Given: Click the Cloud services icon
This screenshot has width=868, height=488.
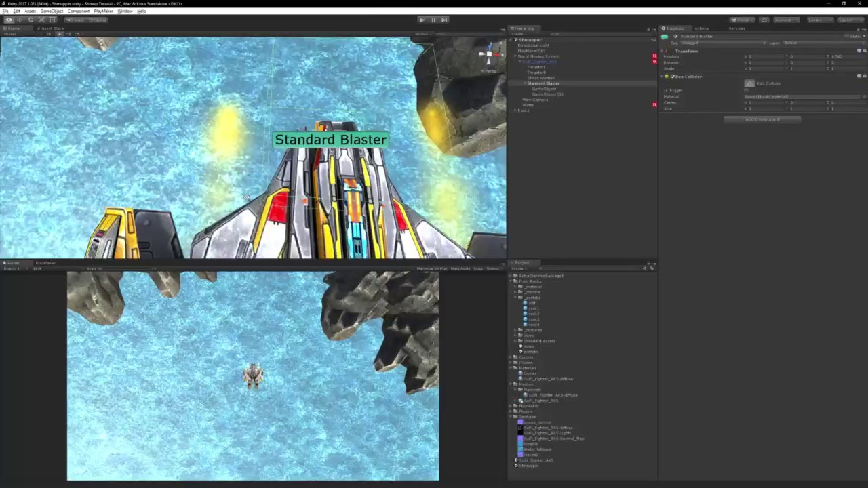Looking at the screenshot, I should pyautogui.click(x=764, y=20).
